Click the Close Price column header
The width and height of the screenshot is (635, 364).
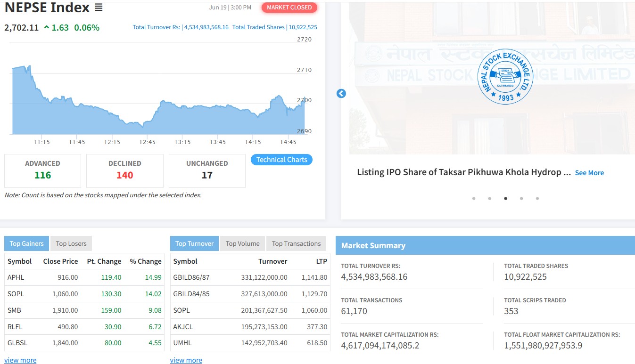(60, 261)
